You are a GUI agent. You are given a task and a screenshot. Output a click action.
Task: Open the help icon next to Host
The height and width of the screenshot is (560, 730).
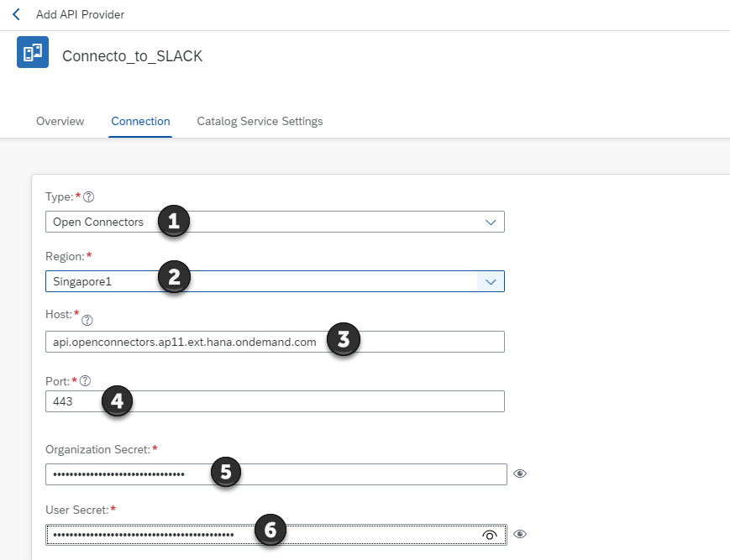[x=88, y=320]
